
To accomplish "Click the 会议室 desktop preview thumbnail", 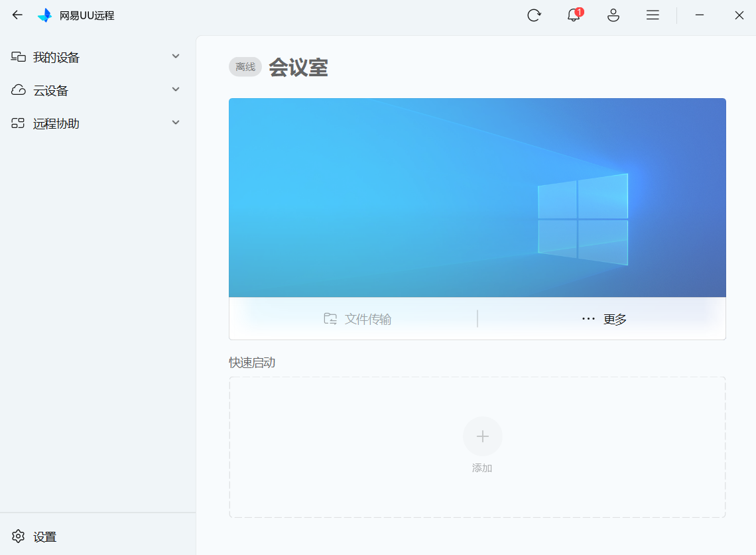I will [x=477, y=198].
